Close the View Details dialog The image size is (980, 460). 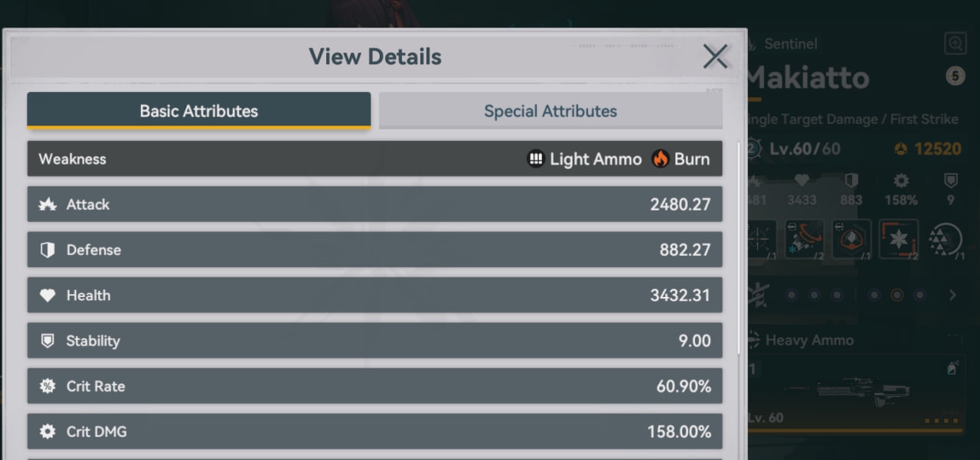[x=715, y=56]
